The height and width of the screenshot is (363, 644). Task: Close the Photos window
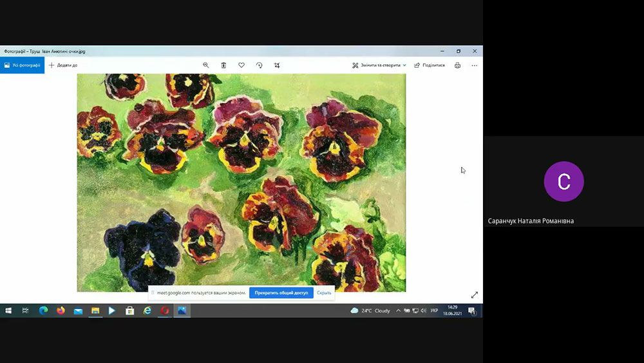coord(475,51)
